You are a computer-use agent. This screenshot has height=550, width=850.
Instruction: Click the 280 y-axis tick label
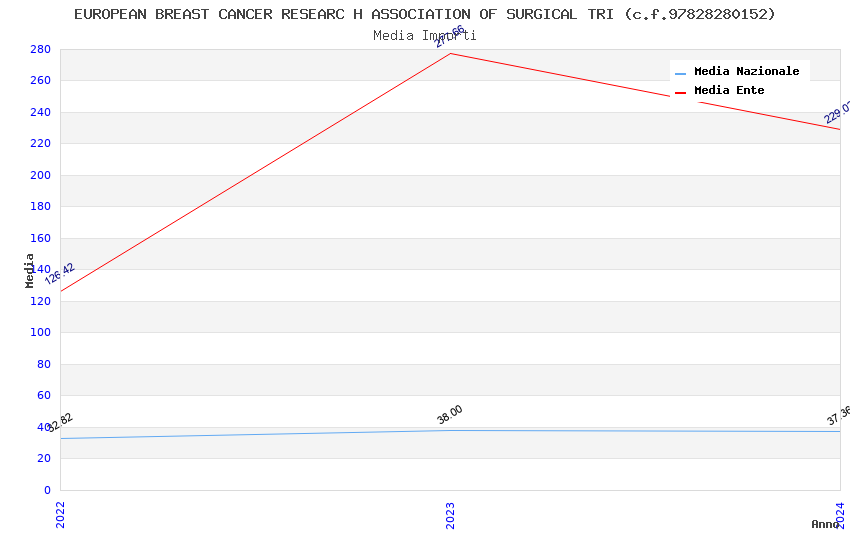pyautogui.click(x=41, y=49)
